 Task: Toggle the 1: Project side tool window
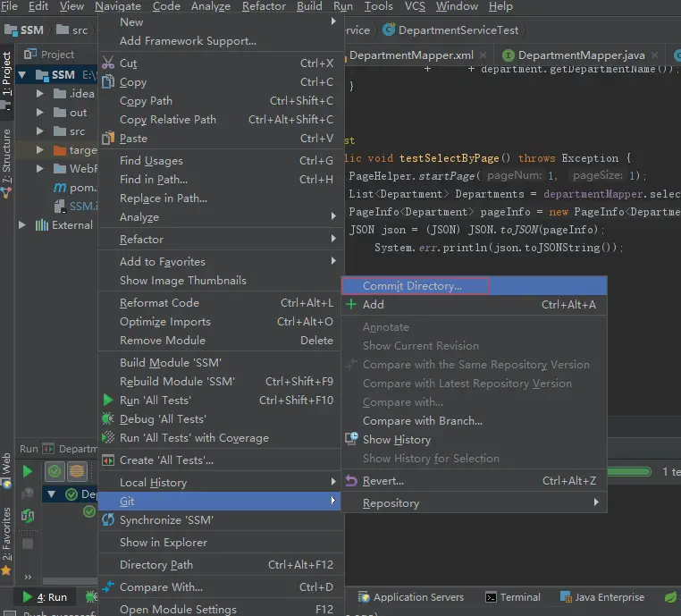(x=6, y=73)
